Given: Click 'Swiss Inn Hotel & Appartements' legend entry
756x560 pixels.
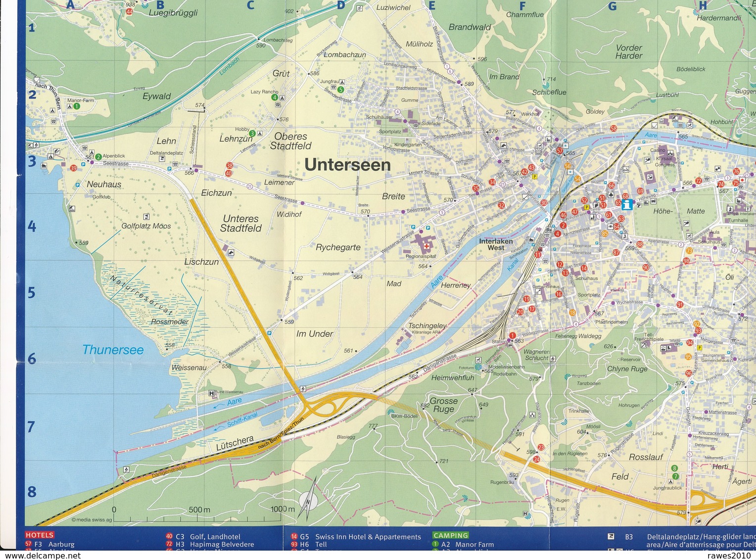Looking at the screenshot, I should (368, 537).
